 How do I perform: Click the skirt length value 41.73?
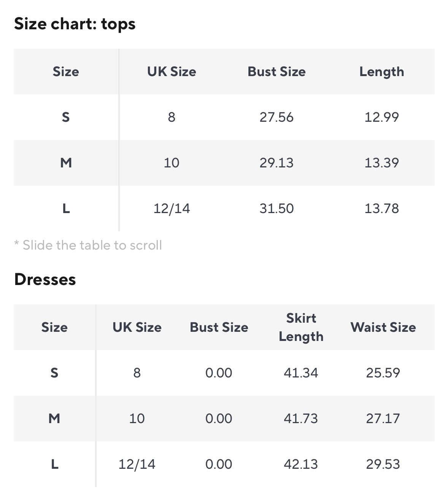[301, 419]
